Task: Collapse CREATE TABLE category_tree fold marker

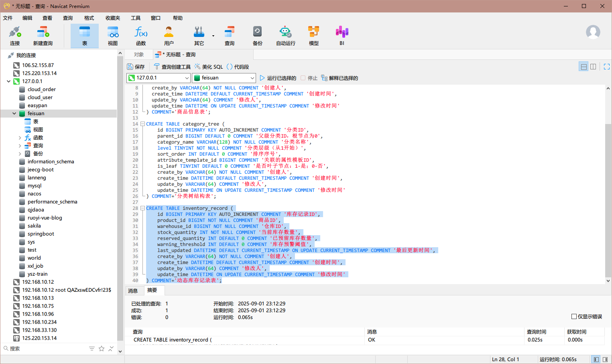Action: (142, 124)
